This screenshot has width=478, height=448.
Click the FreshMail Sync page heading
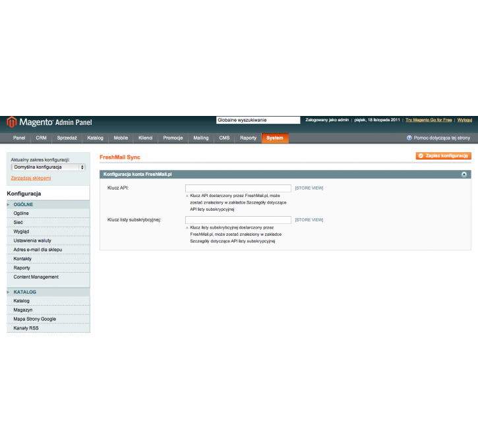pyautogui.click(x=120, y=157)
